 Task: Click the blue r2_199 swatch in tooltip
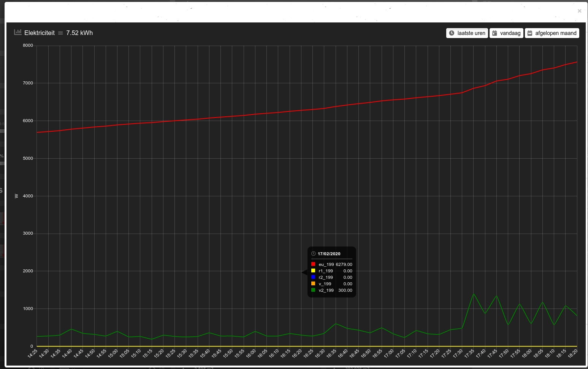click(313, 277)
